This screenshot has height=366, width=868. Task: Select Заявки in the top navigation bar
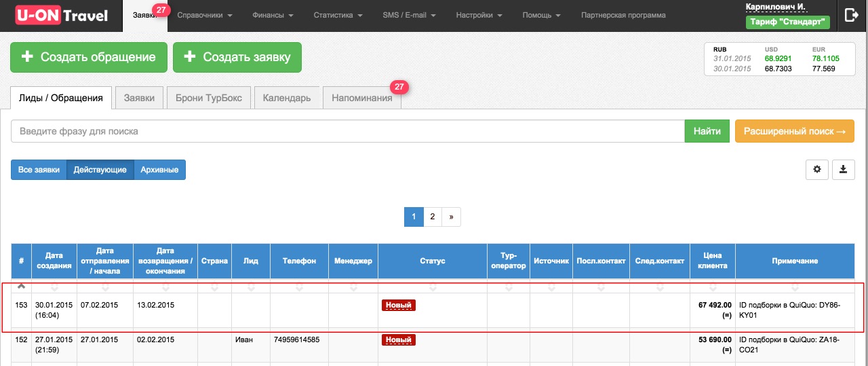(x=145, y=15)
